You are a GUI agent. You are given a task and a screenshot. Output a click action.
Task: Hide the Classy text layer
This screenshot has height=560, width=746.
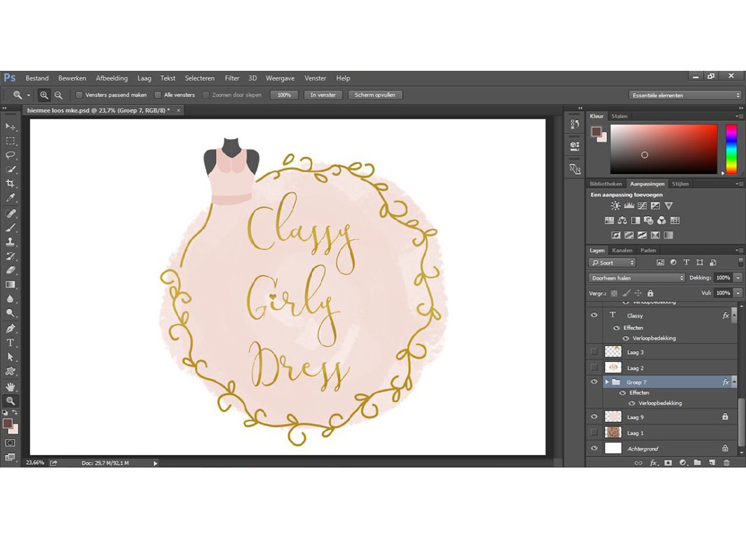tap(594, 315)
